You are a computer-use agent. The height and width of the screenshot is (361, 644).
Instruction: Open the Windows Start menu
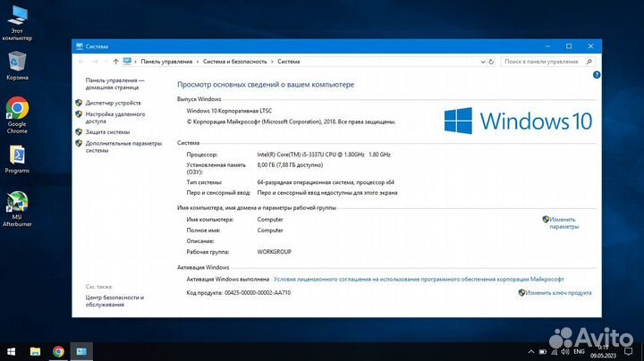12,351
